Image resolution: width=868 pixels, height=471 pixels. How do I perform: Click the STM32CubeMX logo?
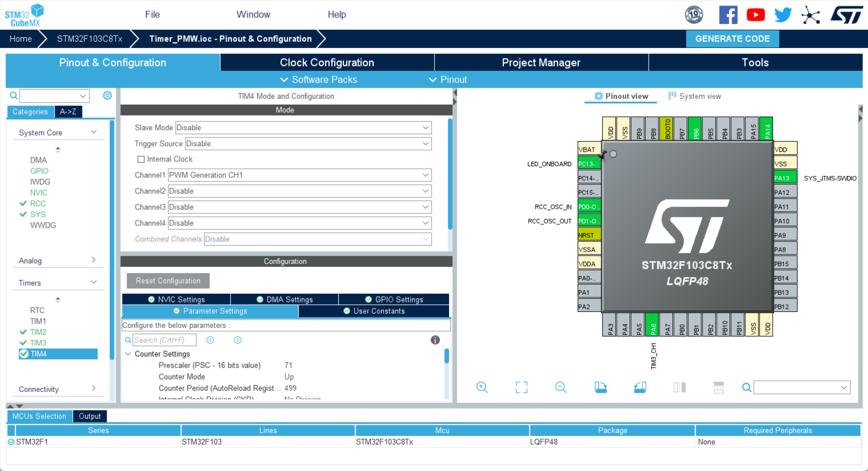click(x=25, y=15)
